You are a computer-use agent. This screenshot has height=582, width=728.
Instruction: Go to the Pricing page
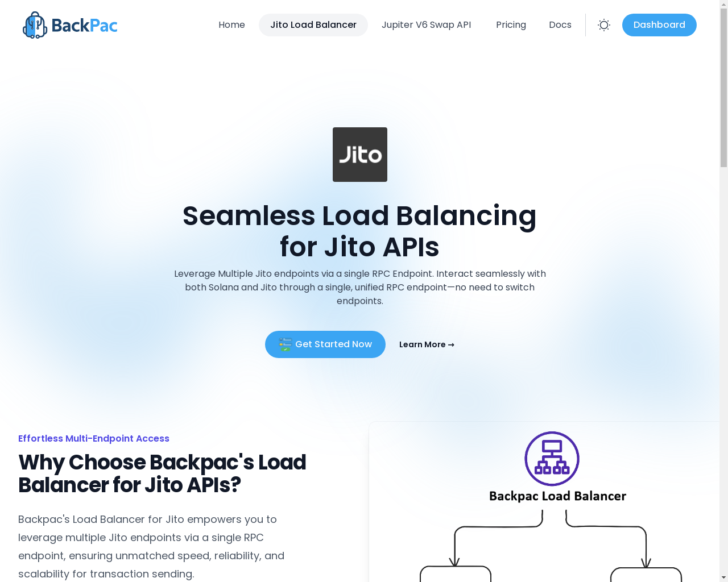click(511, 25)
